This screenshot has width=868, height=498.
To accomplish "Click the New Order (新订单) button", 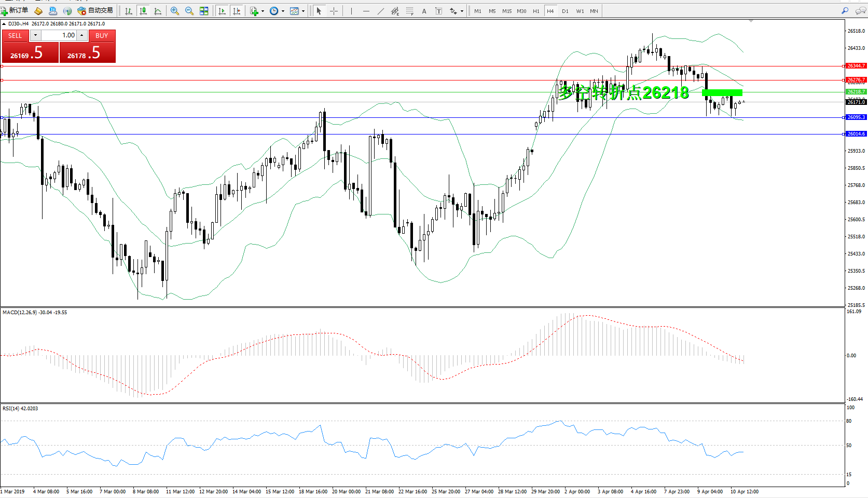I will [x=15, y=11].
